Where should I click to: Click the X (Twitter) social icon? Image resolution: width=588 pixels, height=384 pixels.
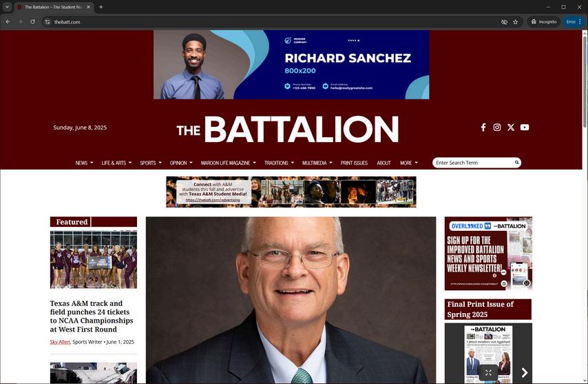coord(511,128)
